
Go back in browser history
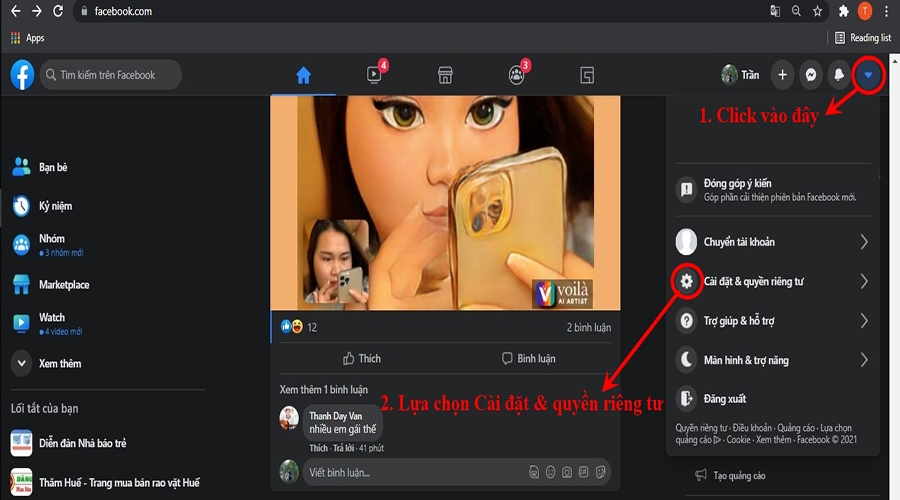click(15, 11)
